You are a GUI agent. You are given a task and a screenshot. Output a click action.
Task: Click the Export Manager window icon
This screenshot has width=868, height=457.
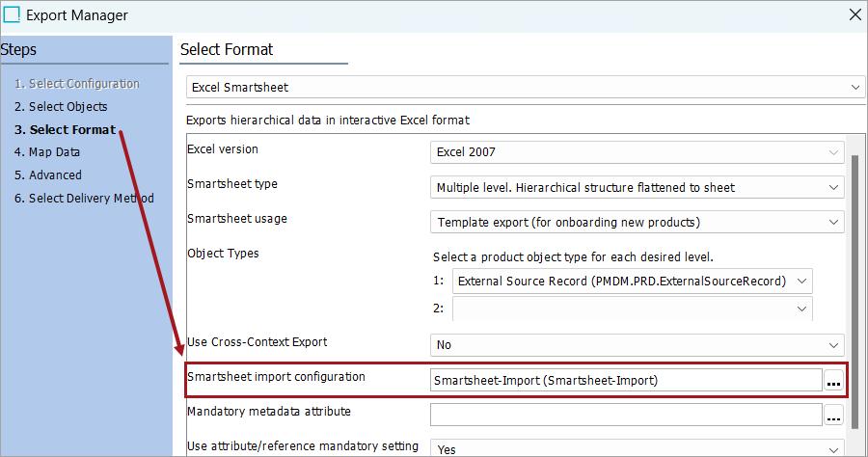(x=13, y=14)
